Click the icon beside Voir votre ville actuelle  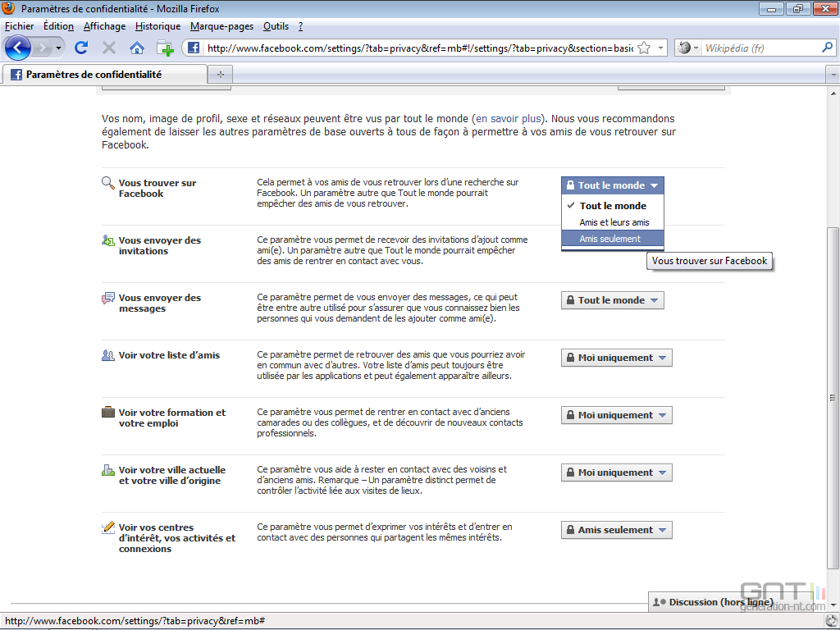(107, 470)
